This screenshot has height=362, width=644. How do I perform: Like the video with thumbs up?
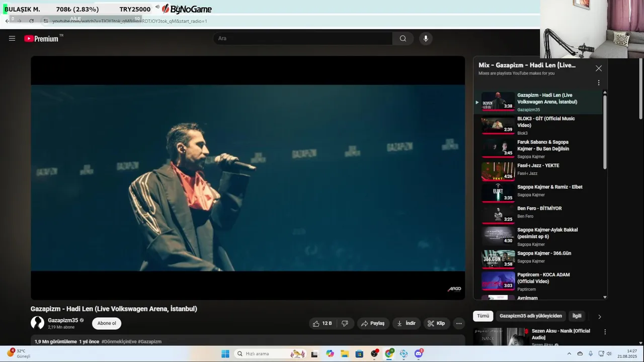click(322, 323)
